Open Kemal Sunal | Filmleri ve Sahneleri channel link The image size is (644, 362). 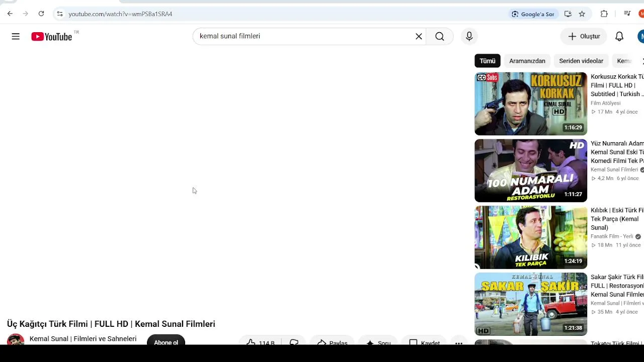[x=83, y=339]
